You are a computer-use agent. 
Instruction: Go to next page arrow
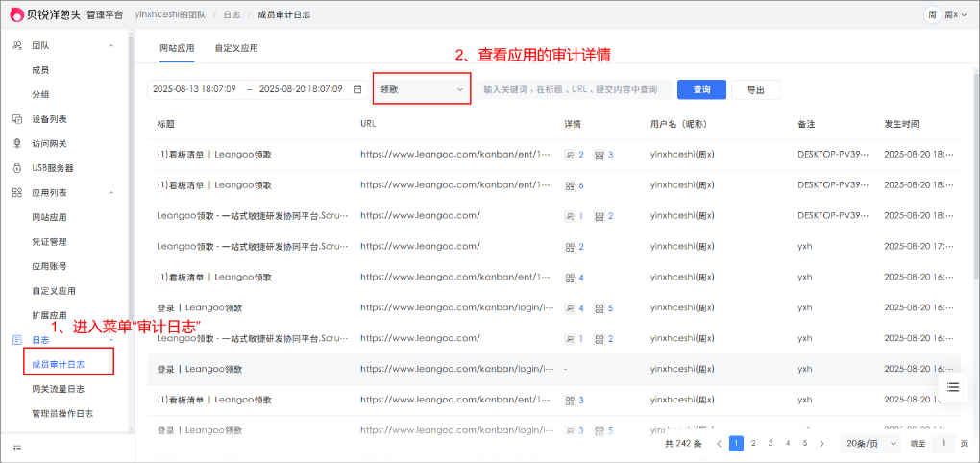[821, 443]
